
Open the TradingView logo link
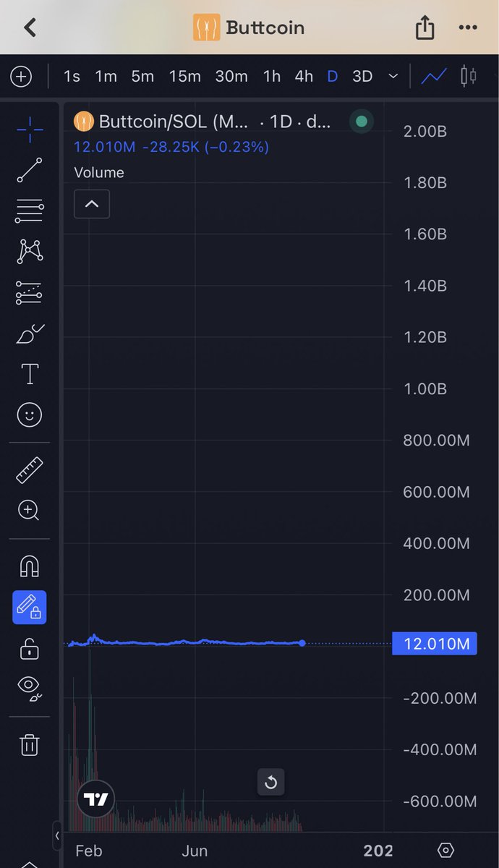tap(95, 800)
